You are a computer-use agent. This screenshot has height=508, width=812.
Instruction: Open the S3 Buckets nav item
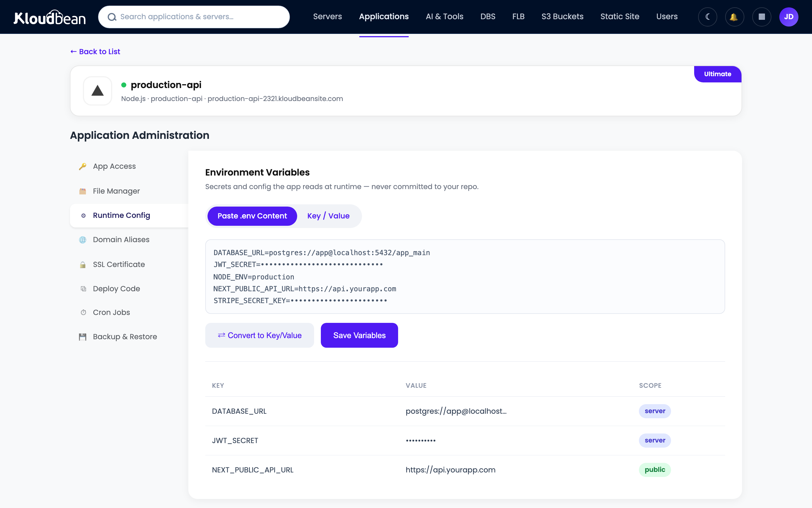(x=562, y=16)
